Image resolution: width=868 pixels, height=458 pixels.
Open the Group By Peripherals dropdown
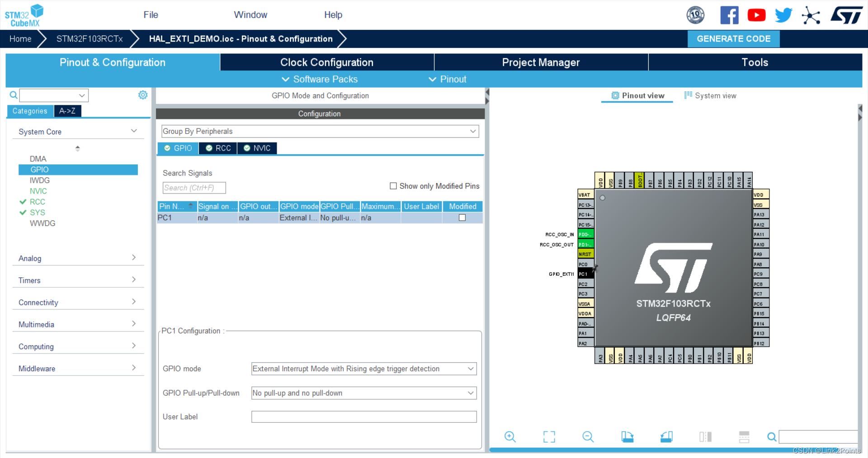coord(320,131)
